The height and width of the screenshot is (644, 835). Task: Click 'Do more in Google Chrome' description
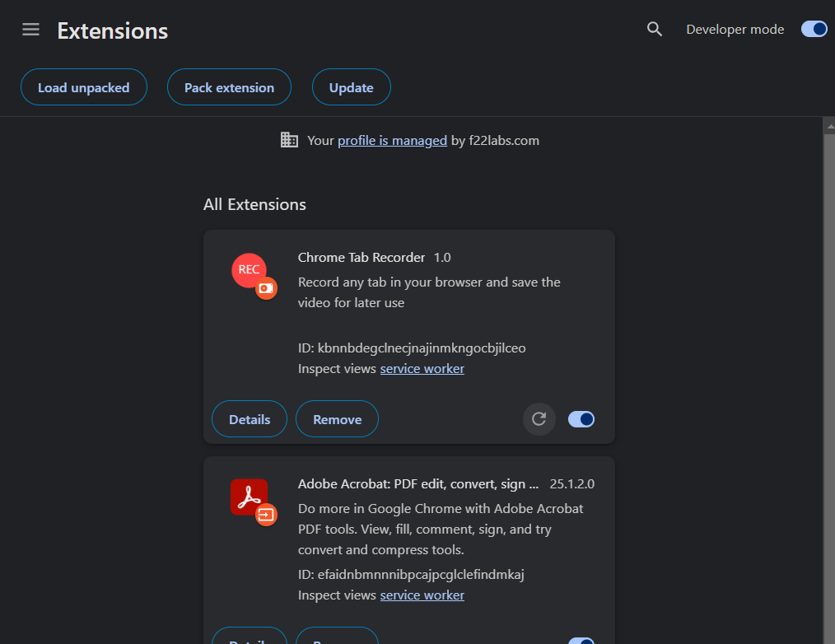click(x=441, y=529)
